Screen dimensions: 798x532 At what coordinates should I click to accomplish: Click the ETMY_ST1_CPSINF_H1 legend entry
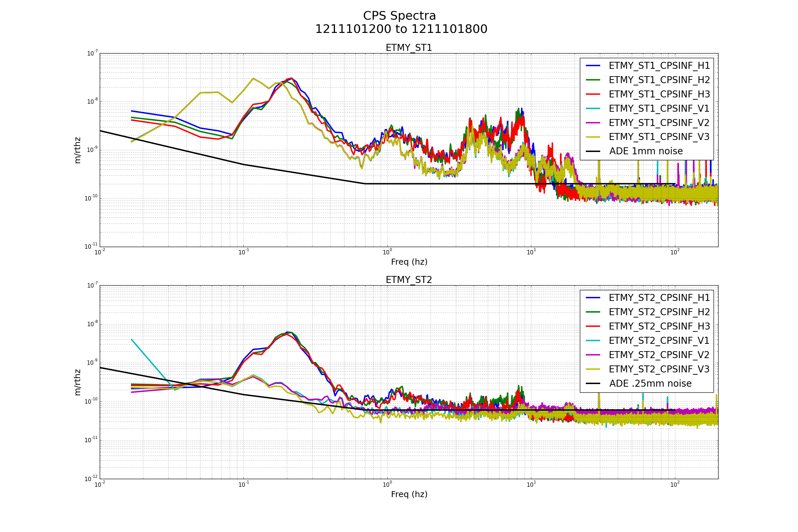coord(659,66)
